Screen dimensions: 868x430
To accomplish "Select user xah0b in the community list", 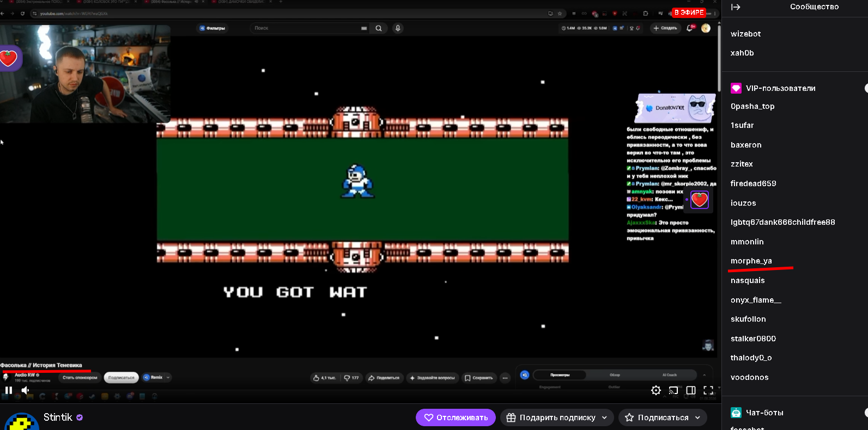I will (x=742, y=53).
